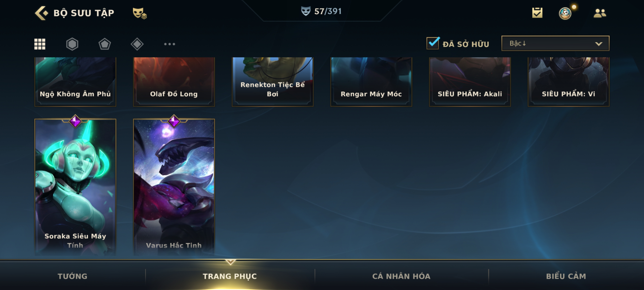Filter skins by pentagon tier icon
644x290 pixels.
(104, 44)
